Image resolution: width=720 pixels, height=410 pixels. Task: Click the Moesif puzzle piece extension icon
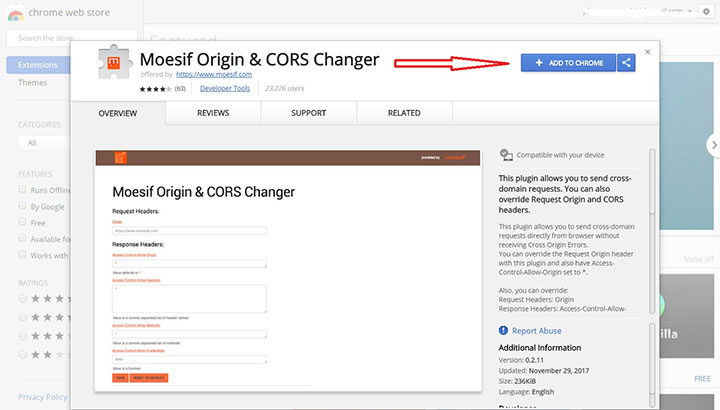(114, 62)
